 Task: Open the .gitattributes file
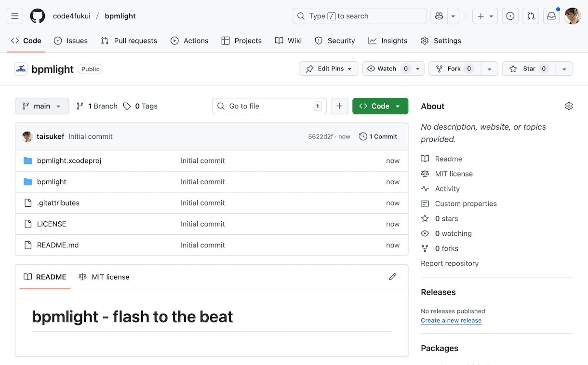58,203
